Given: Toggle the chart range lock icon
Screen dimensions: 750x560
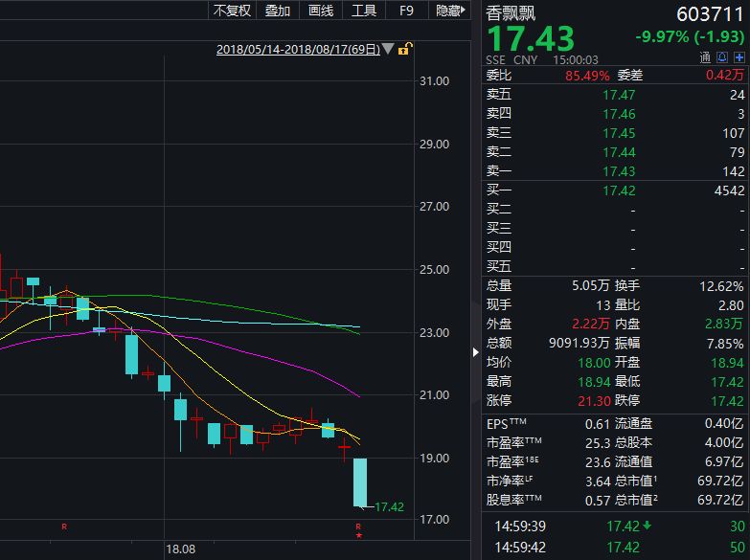Looking at the screenshot, I should (x=405, y=48).
